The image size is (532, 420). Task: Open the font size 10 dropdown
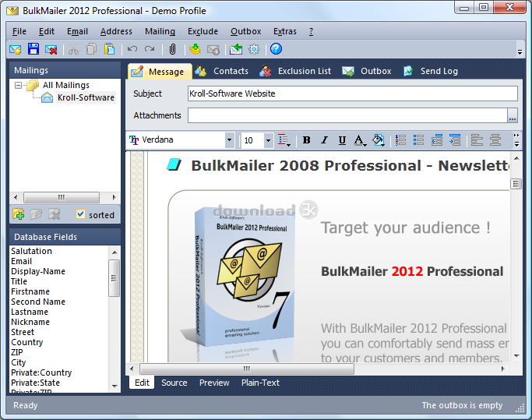269,140
